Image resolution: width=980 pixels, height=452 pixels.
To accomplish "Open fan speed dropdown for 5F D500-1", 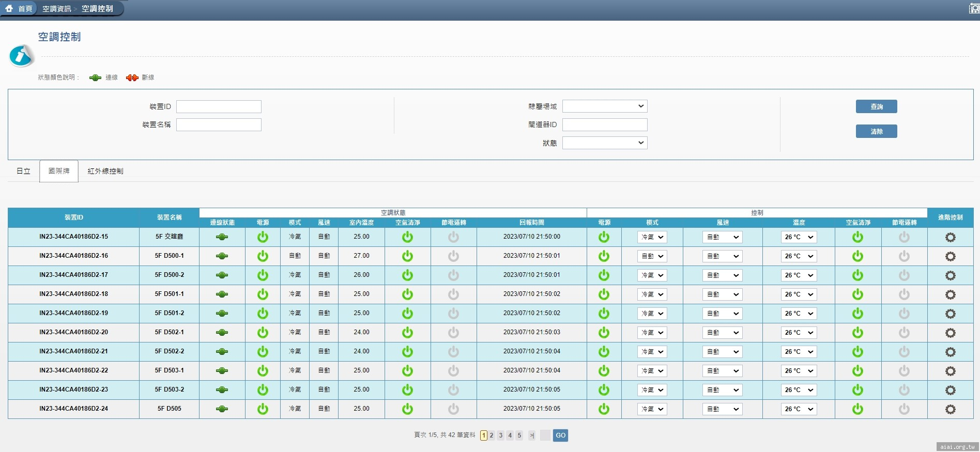I will [x=723, y=256].
